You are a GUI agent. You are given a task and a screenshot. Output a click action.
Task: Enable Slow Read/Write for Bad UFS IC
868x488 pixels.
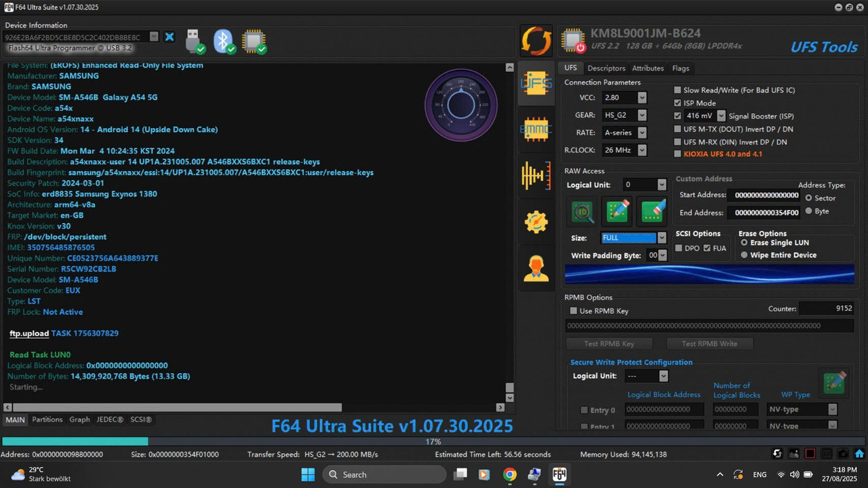[677, 90]
